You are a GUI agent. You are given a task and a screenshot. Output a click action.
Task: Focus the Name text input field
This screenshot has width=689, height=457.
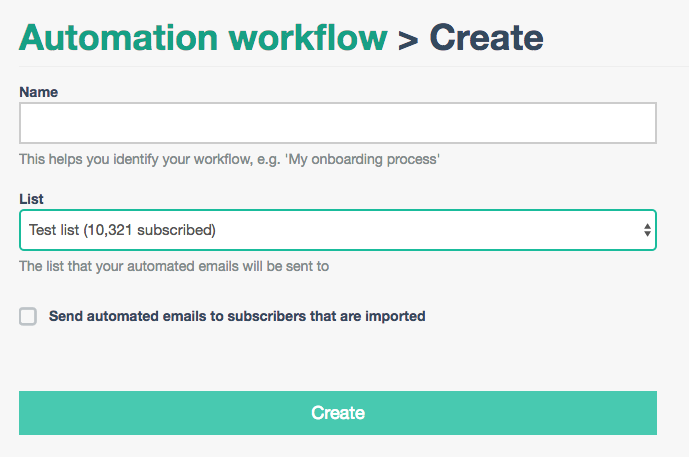337,124
